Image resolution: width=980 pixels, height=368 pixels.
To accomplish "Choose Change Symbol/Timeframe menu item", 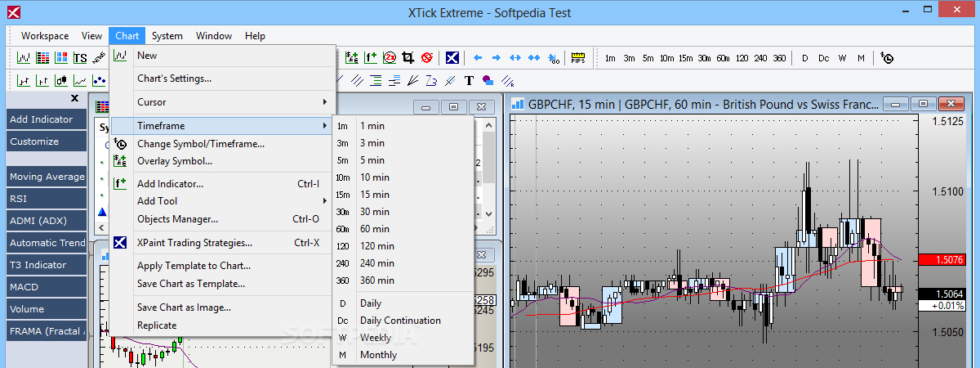I will coord(223,144).
